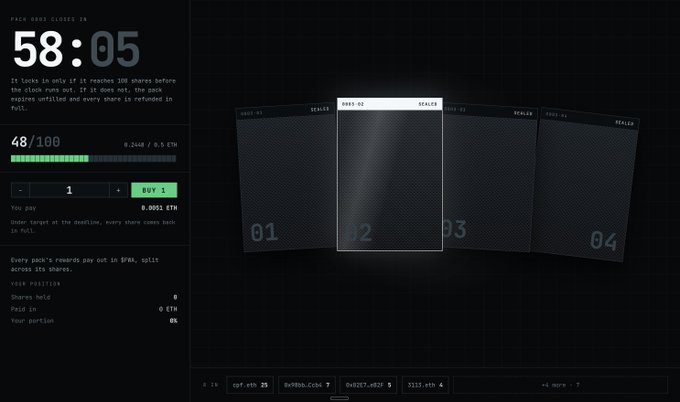Expand the '+4 more' holders chip
Screen dimensions: 680x402
point(560,385)
